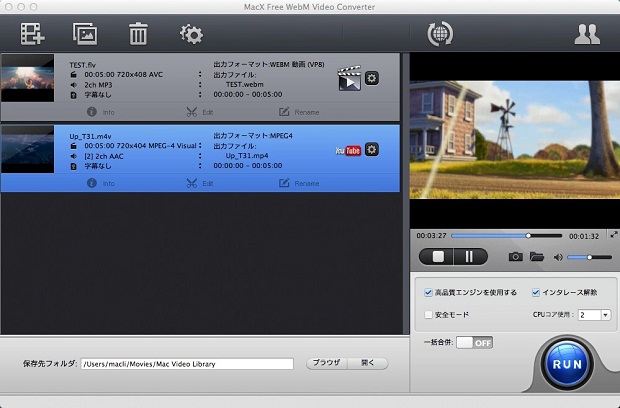Click the TEST.webm output file name
Screen dimensions: 620x408
244,85
